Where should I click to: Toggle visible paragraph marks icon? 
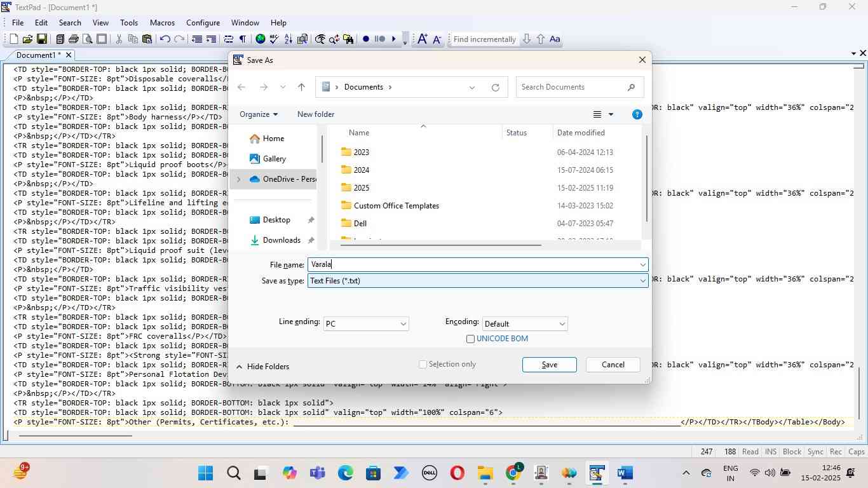click(243, 39)
